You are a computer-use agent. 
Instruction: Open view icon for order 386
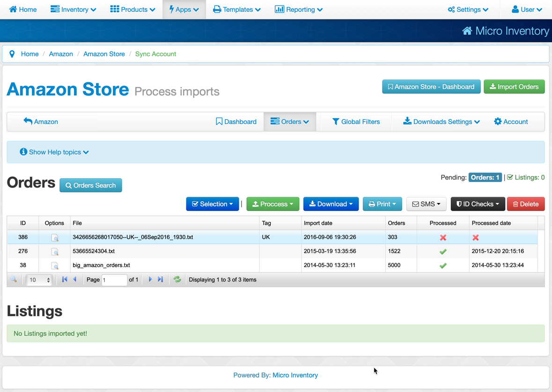point(55,238)
